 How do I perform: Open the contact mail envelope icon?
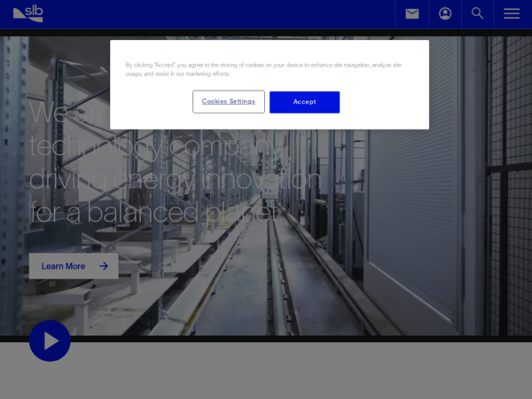411,13
